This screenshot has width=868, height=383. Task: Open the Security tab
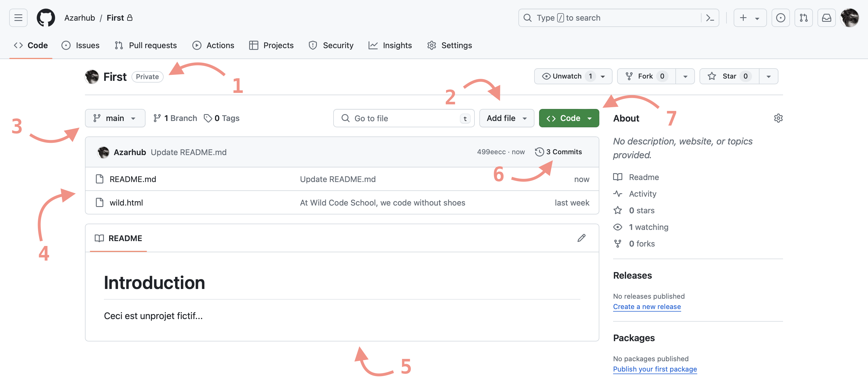[331, 45]
